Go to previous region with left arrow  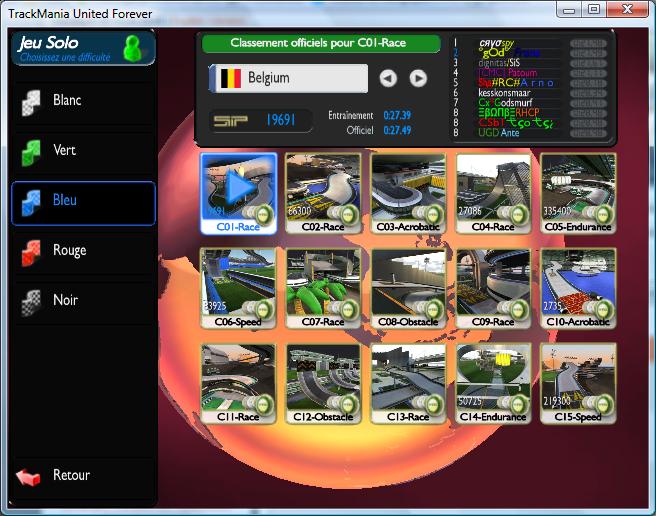coord(388,78)
